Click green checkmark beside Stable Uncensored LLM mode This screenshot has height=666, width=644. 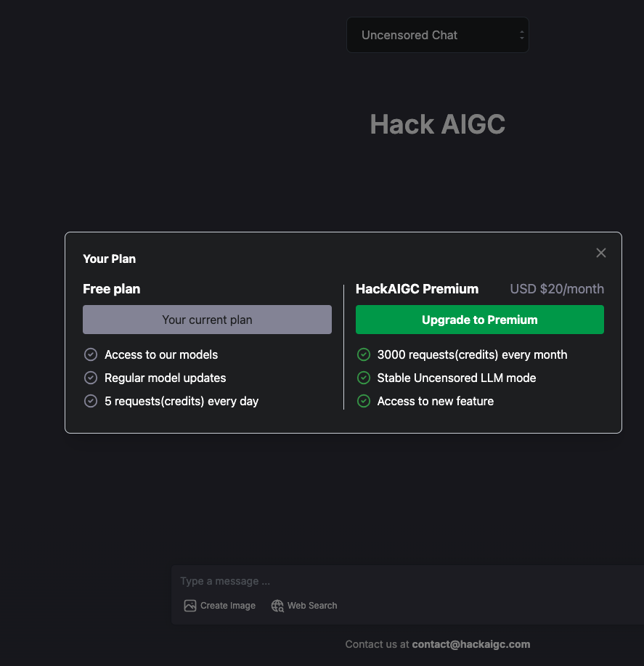tap(364, 378)
